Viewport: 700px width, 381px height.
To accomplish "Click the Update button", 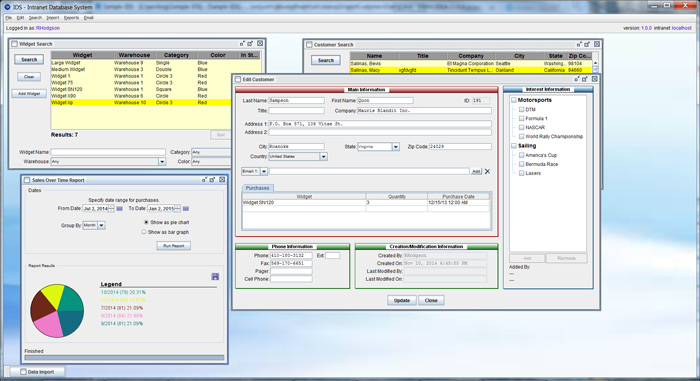I will click(x=402, y=301).
